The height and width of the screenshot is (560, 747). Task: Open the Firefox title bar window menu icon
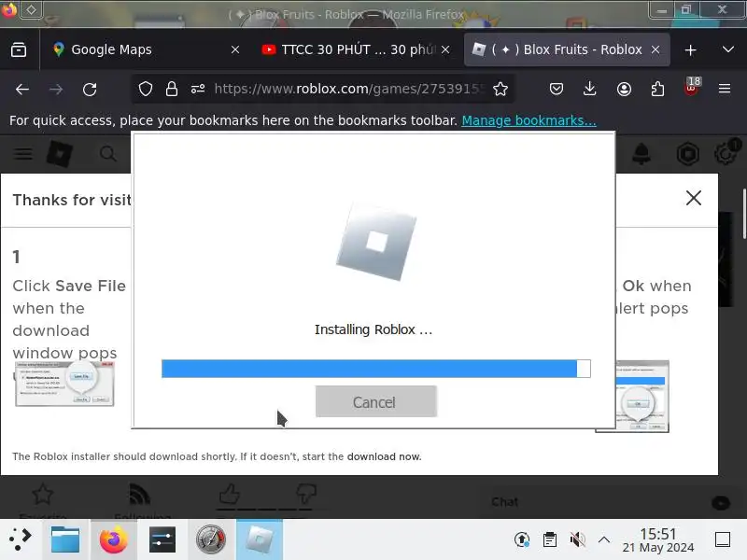click(x=8, y=10)
